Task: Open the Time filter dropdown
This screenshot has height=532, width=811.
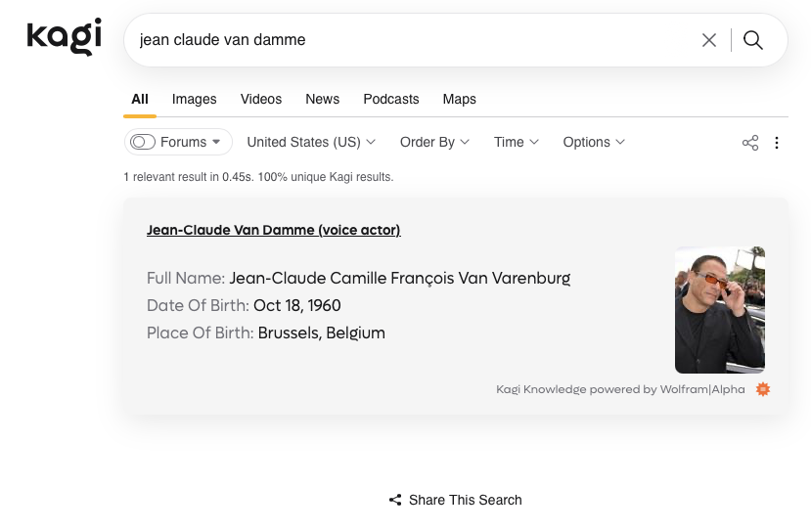Action: coord(517,142)
